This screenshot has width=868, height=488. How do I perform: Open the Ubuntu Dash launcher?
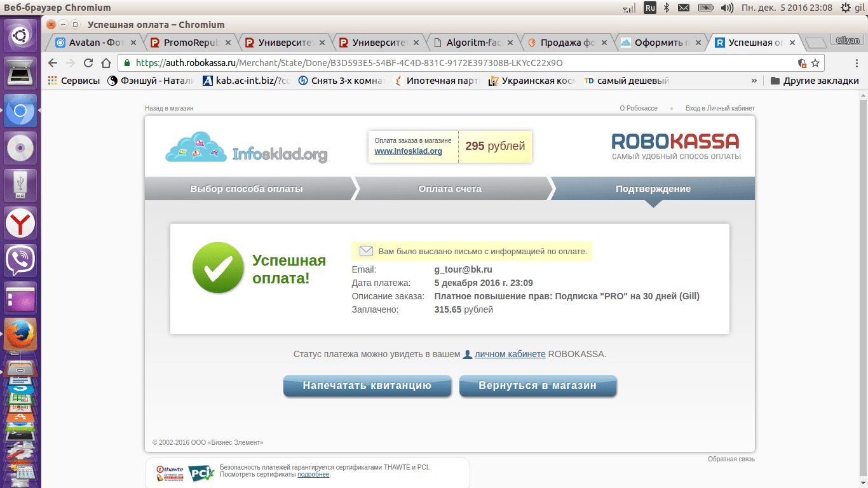[20, 36]
